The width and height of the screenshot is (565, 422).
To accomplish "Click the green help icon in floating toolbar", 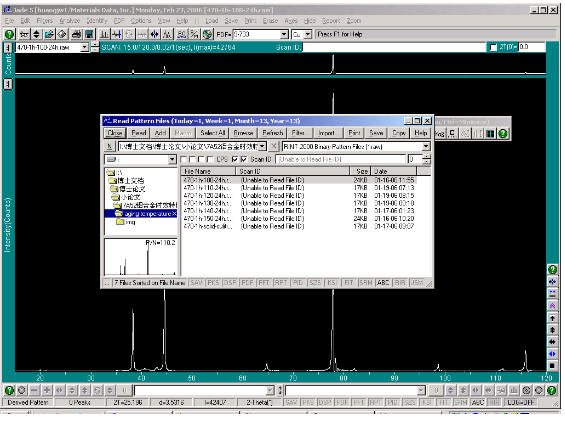I will [503, 134].
